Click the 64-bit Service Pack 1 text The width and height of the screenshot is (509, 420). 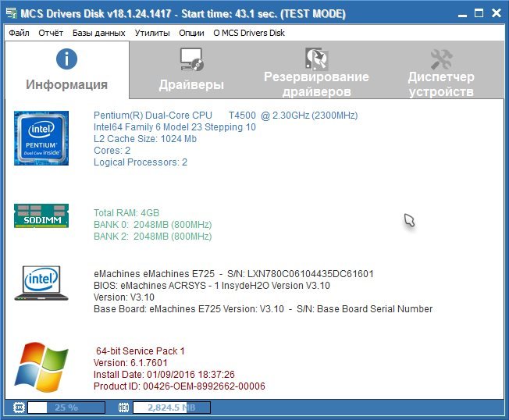tap(141, 351)
